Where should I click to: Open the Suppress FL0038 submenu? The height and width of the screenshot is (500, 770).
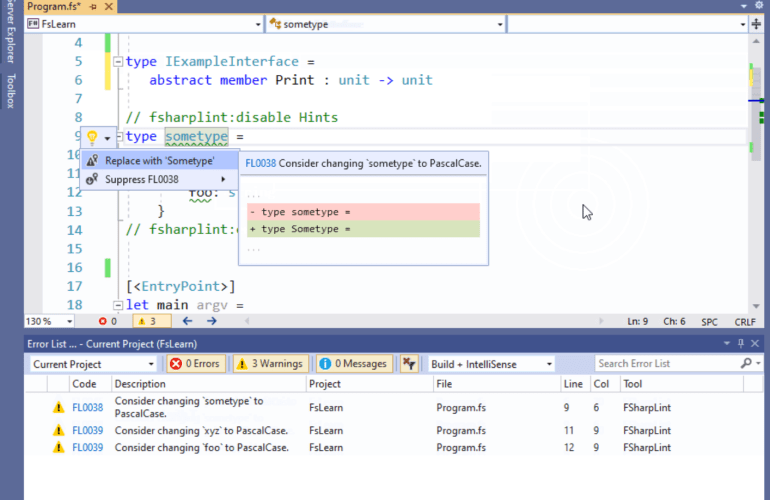[x=160, y=179]
